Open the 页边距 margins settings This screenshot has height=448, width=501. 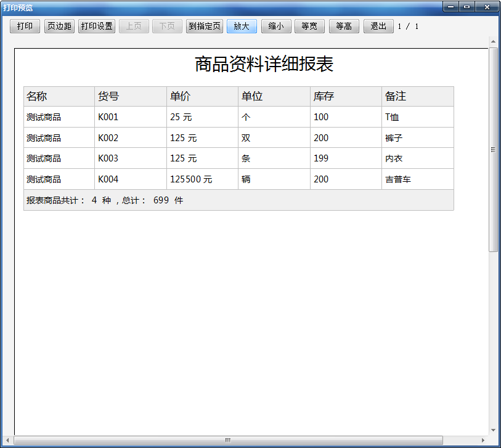59,26
